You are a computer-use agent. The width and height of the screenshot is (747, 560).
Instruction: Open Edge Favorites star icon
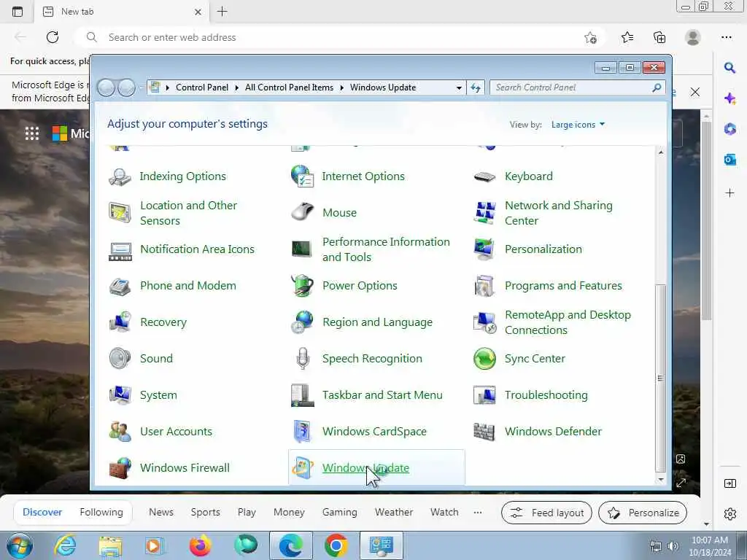[627, 37]
